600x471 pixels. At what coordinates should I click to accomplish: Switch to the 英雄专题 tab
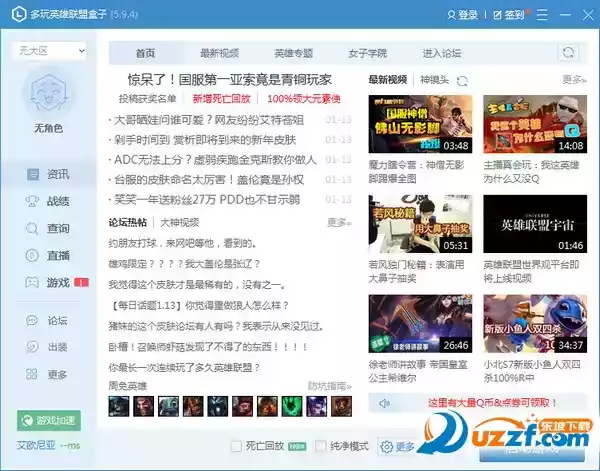pyautogui.click(x=294, y=53)
